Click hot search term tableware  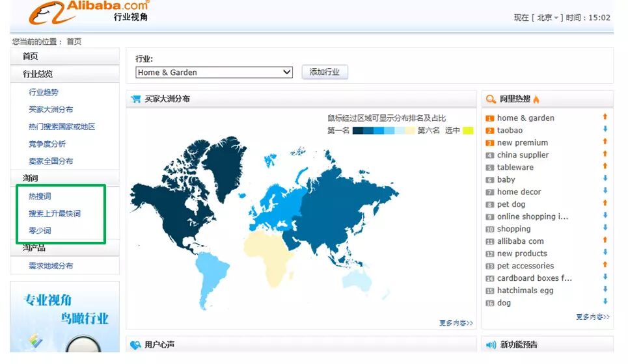(515, 167)
